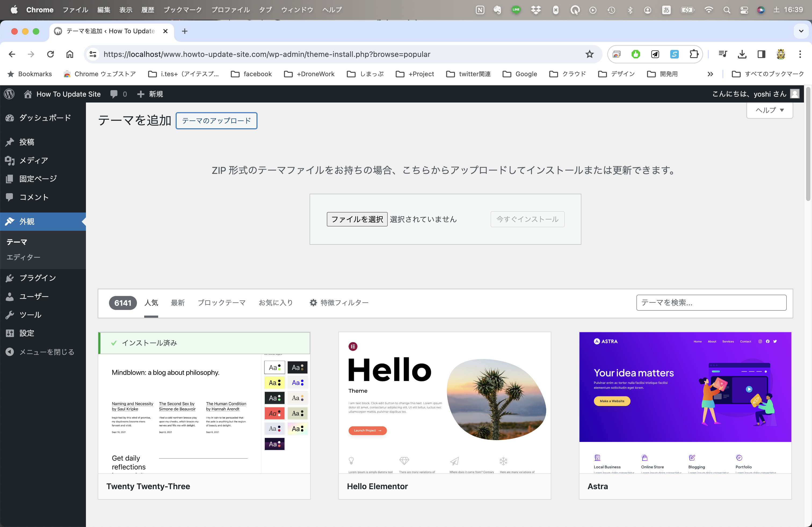Click ファイルを選択 file chooser button
Viewport: 812px width, 527px height.
tap(357, 219)
